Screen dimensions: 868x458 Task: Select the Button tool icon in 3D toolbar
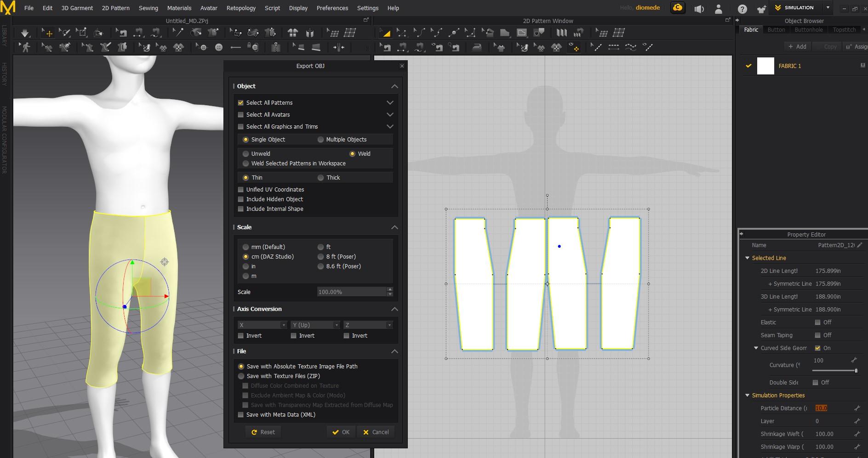click(x=219, y=47)
